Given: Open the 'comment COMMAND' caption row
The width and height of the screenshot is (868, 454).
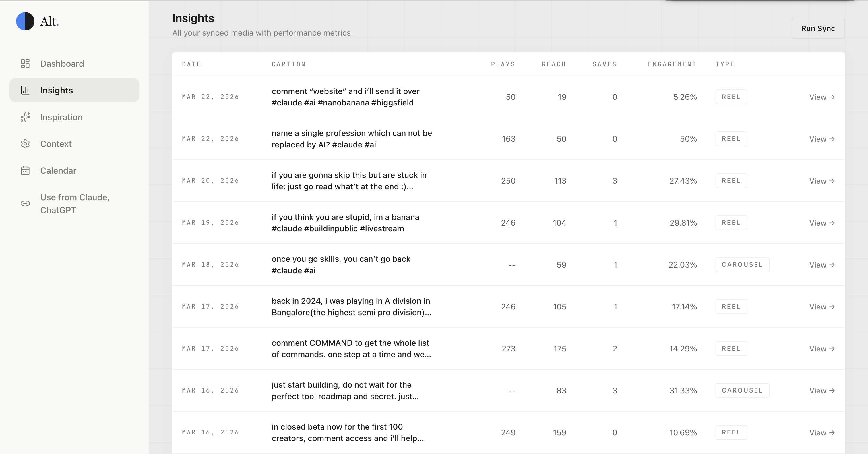Looking at the screenshot, I should 351,349.
